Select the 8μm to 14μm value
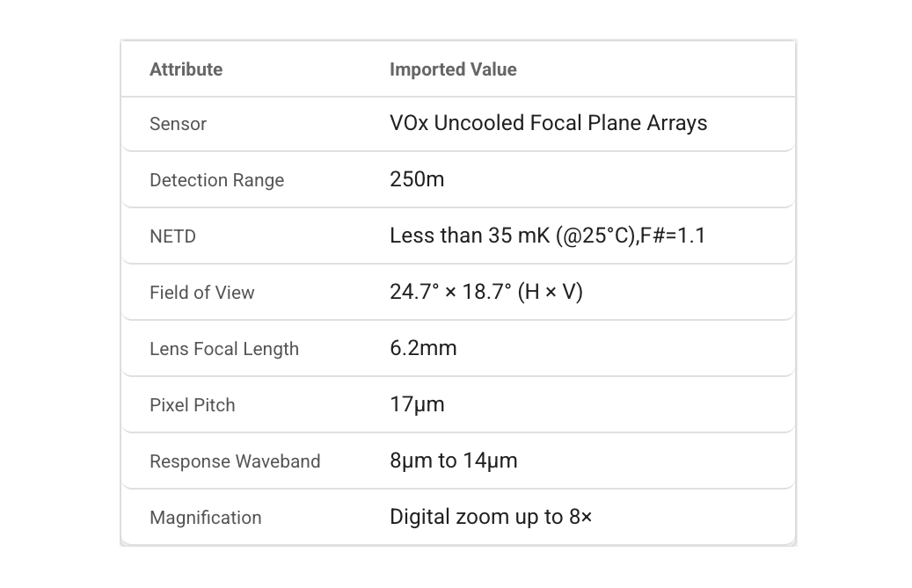This screenshot has width=912, height=588. 454,461
